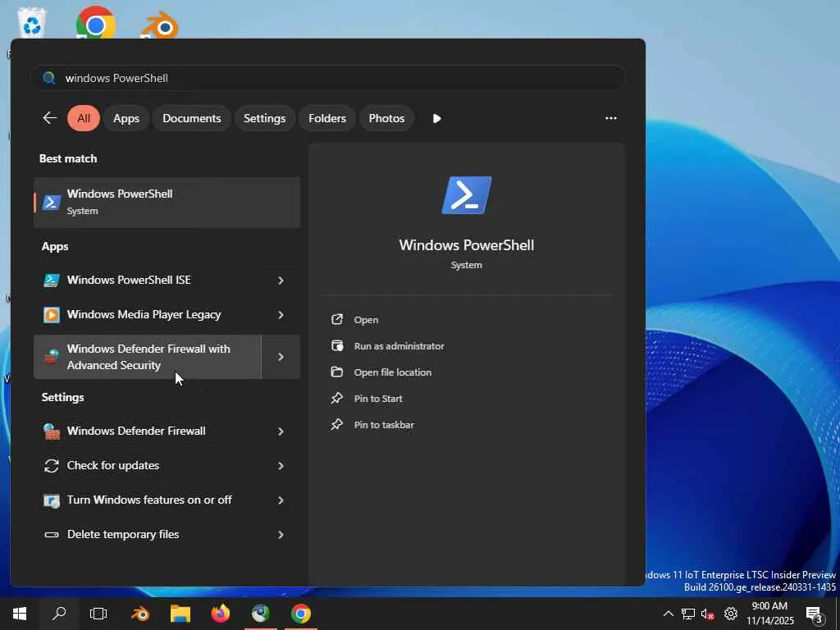
Task: Click the search text field
Action: [327, 78]
